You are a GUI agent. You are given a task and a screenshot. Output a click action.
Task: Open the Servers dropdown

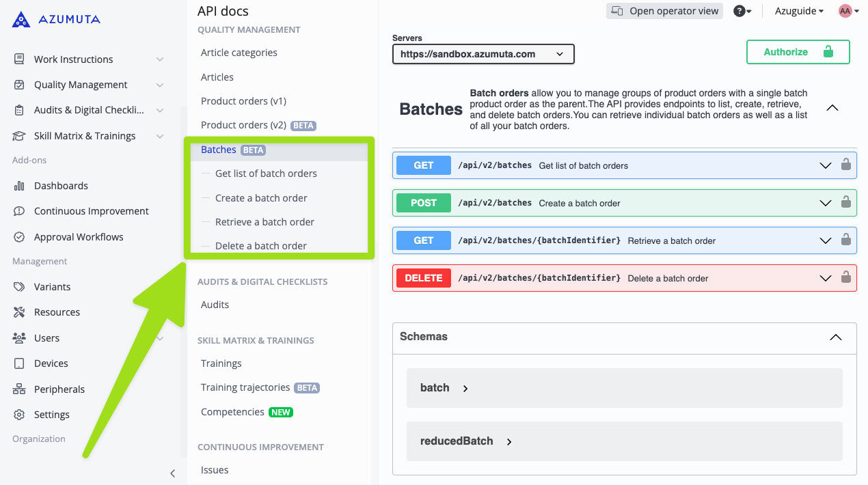pos(483,54)
